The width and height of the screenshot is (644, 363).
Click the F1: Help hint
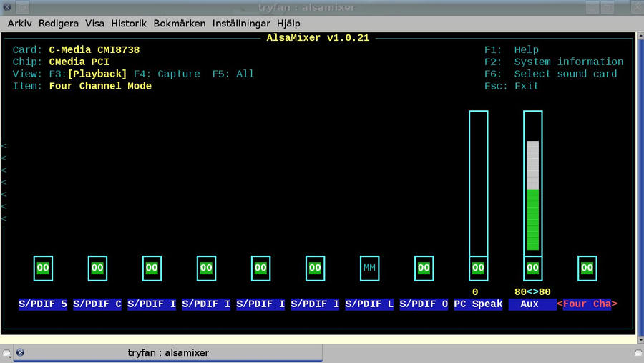(512, 49)
